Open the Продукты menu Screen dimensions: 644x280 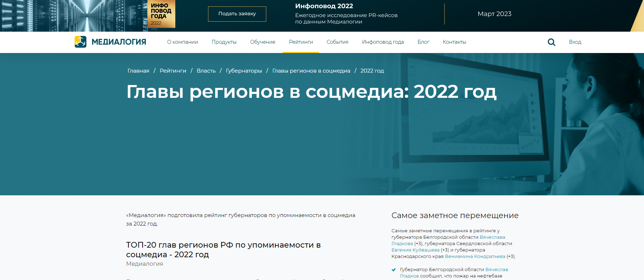[224, 42]
